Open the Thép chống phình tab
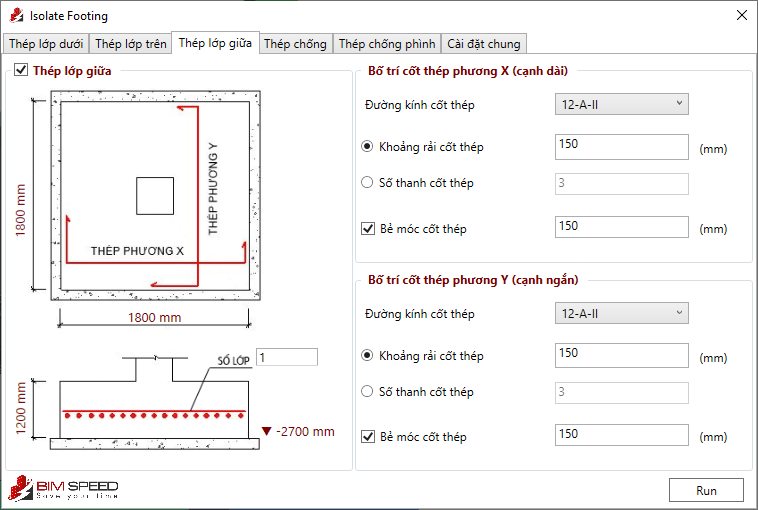This screenshot has width=758, height=510. [387, 44]
